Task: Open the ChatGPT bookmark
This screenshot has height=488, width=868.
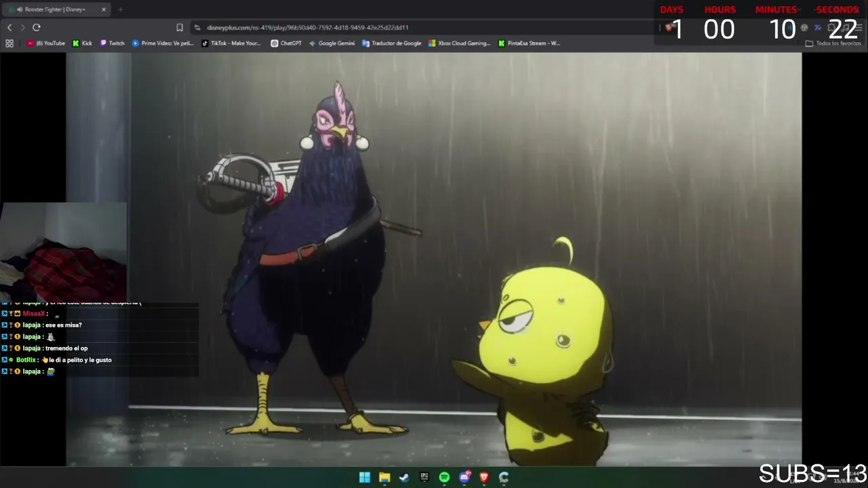Action: click(x=286, y=43)
